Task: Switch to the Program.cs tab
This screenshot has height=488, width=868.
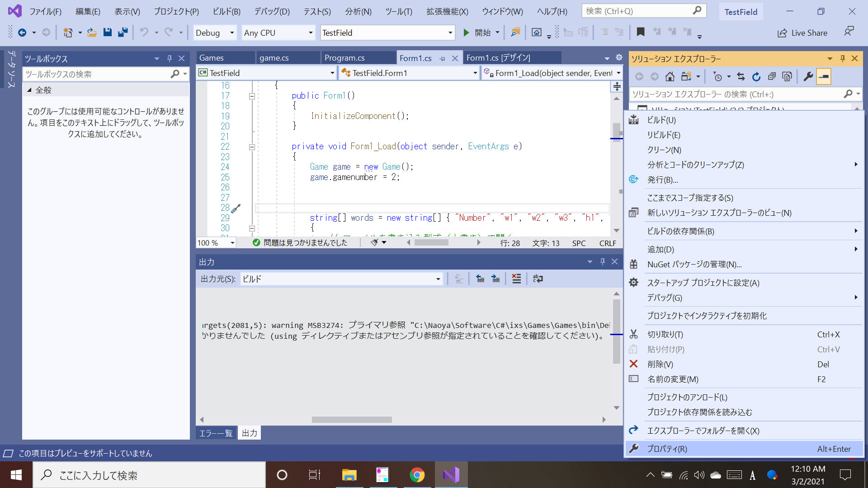Action: pyautogui.click(x=344, y=58)
